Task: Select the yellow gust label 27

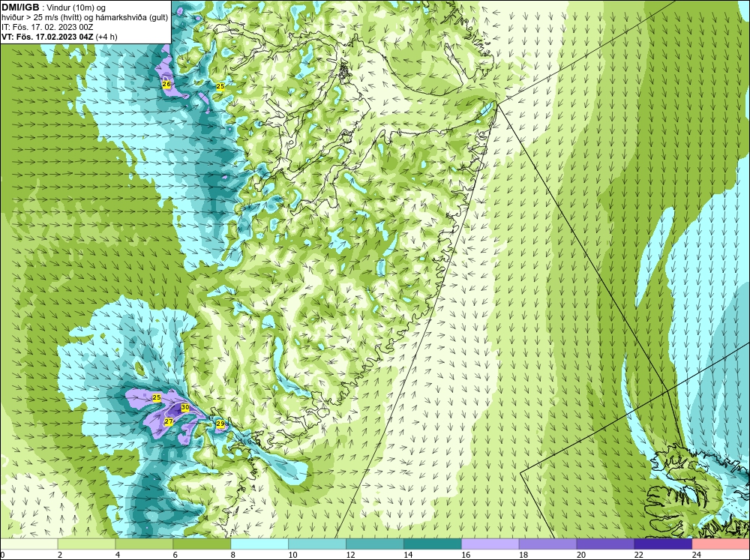Action: [168, 422]
